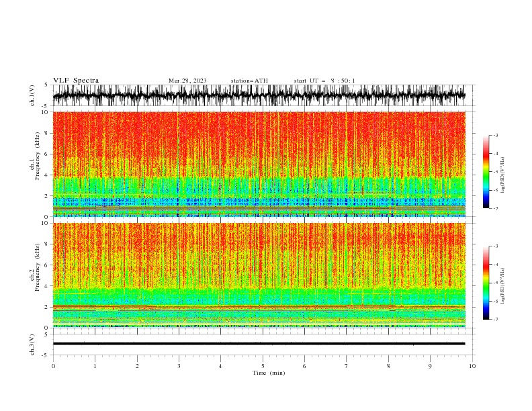532x411 pixels.
Task: Click the ch.3 flat voltage trace
Action: 259,344
